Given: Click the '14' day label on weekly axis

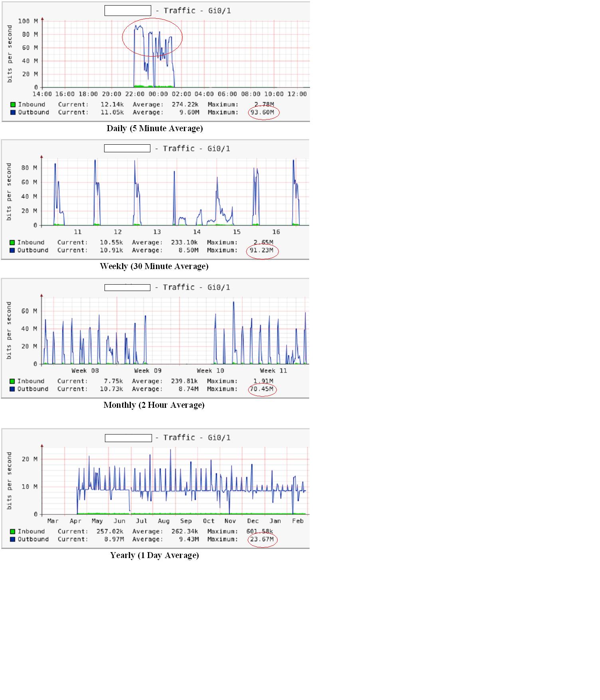Looking at the screenshot, I should coord(197,232).
